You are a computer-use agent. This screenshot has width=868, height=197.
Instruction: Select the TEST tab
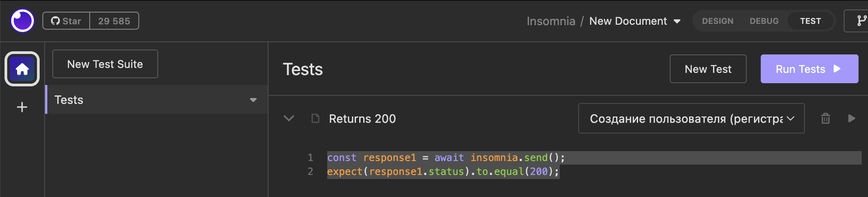[810, 21]
